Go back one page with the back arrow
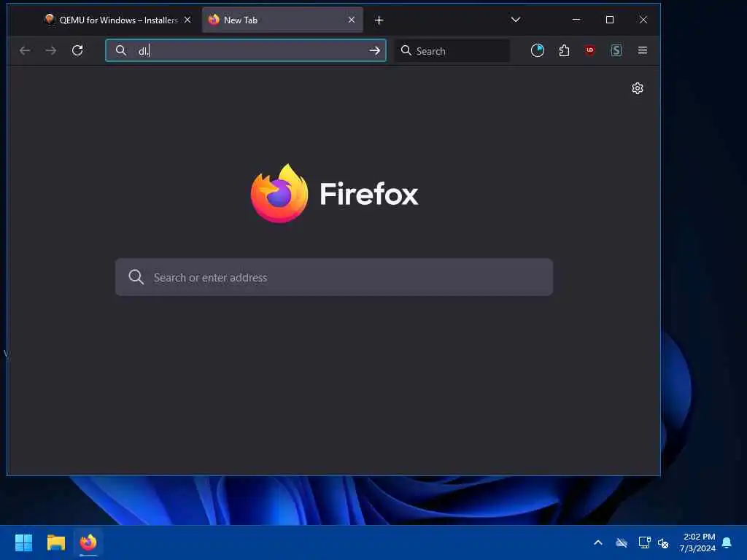 pos(25,50)
